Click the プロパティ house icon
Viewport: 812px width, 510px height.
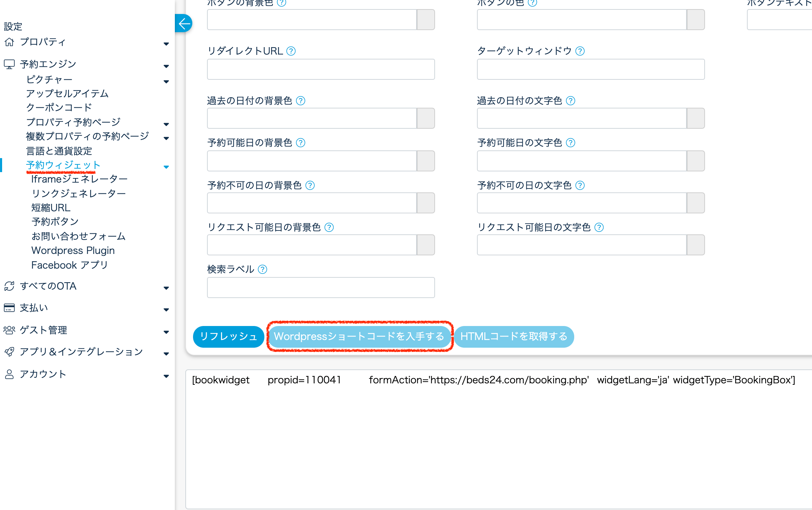(9, 42)
